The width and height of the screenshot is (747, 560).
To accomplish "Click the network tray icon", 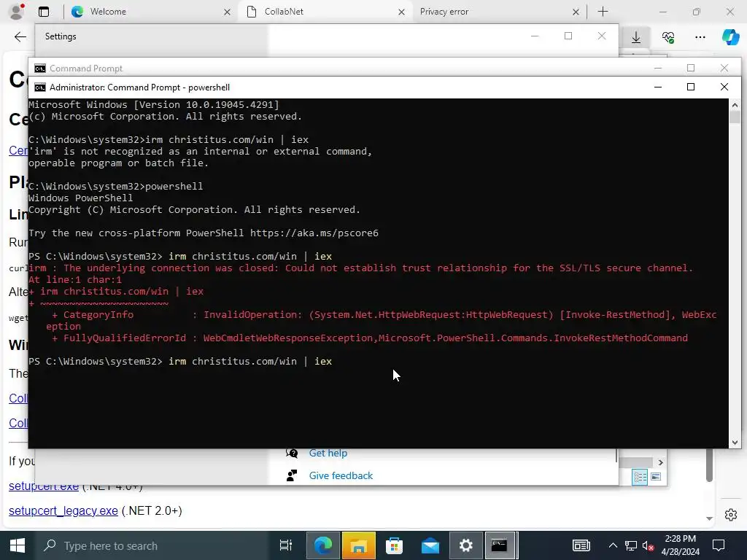I will 631,545.
